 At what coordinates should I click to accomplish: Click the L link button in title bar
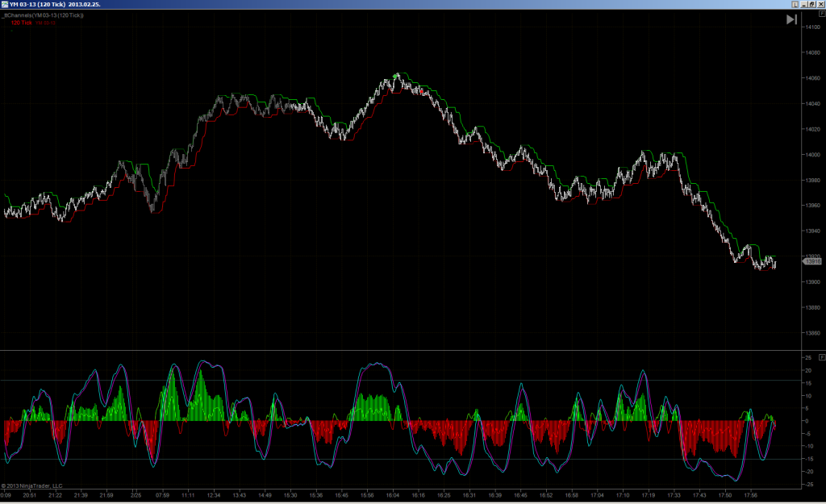[795, 4]
